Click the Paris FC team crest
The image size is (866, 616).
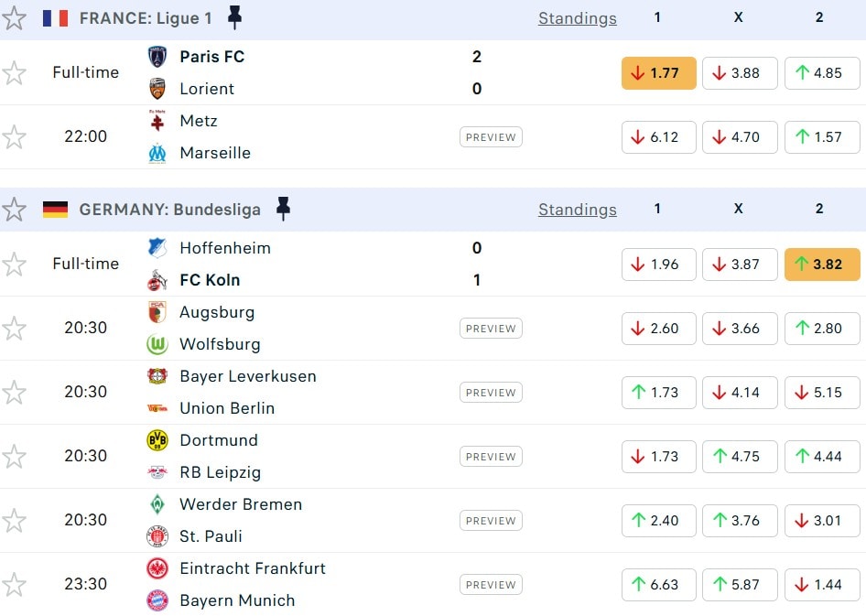click(x=157, y=57)
